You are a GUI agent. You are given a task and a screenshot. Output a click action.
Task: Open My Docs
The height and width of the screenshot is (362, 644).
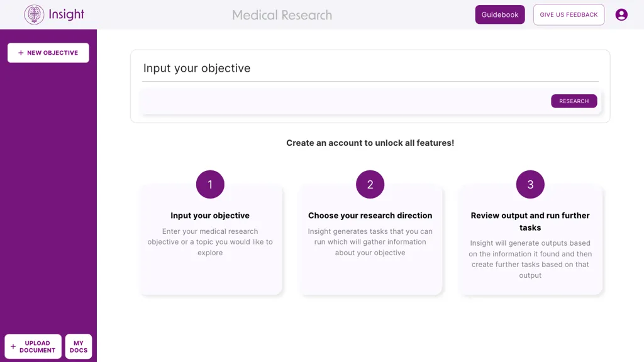pos(78,346)
